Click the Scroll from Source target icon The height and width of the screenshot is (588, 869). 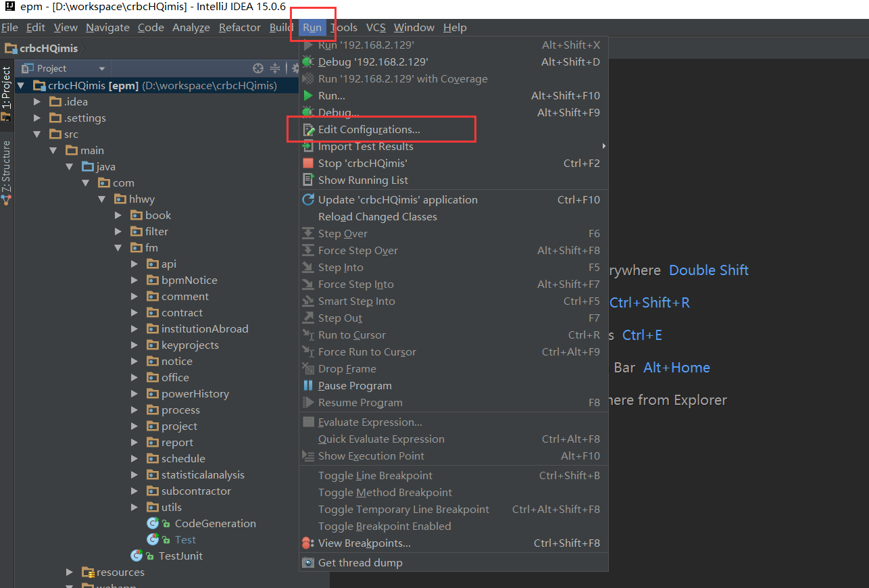[x=257, y=68]
